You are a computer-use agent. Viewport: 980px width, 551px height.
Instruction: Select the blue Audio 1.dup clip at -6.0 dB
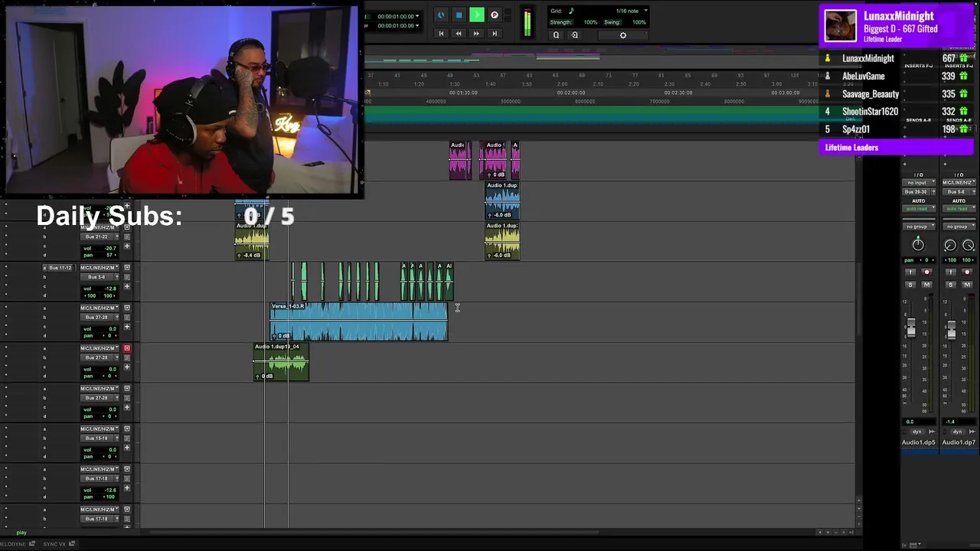(x=502, y=201)
